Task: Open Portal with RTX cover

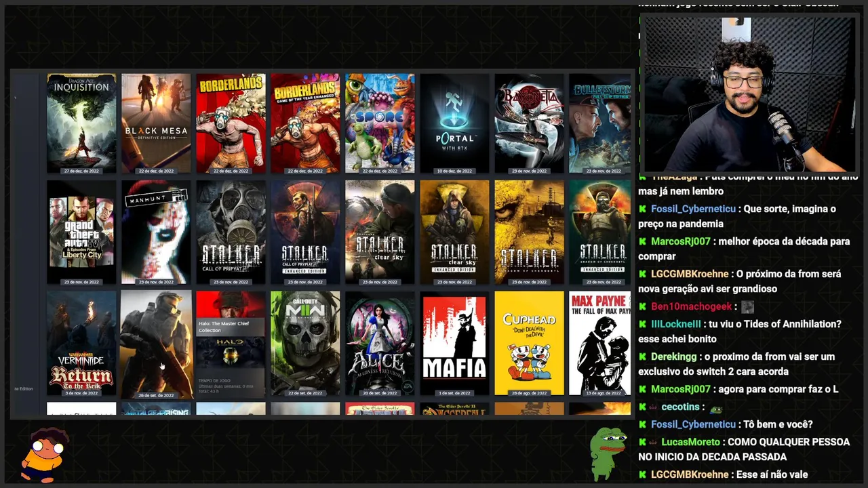Action: point(454,123)
